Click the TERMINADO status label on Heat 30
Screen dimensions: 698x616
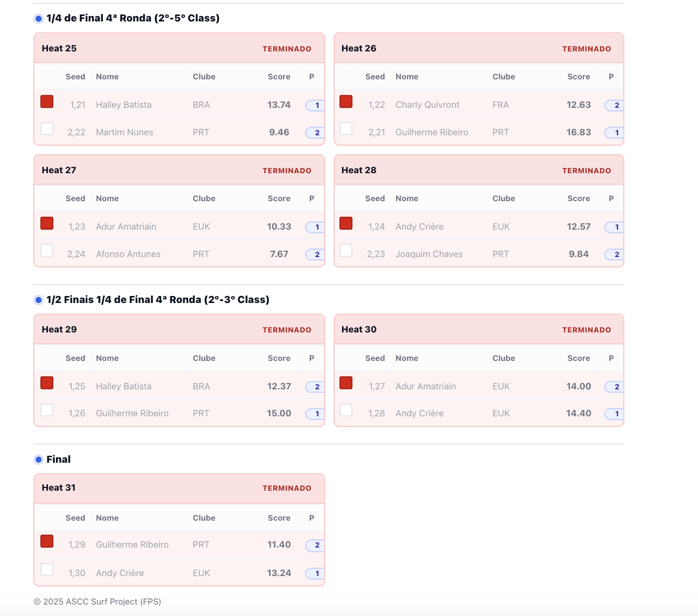click(x=586, y=330)
